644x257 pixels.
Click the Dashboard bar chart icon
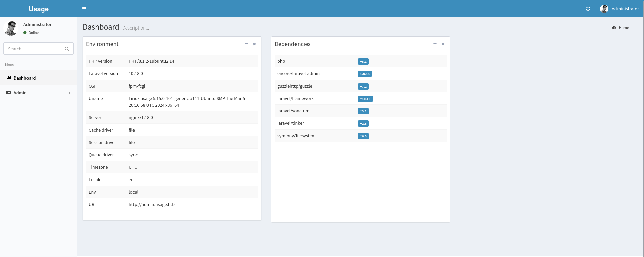pos(8,78)
